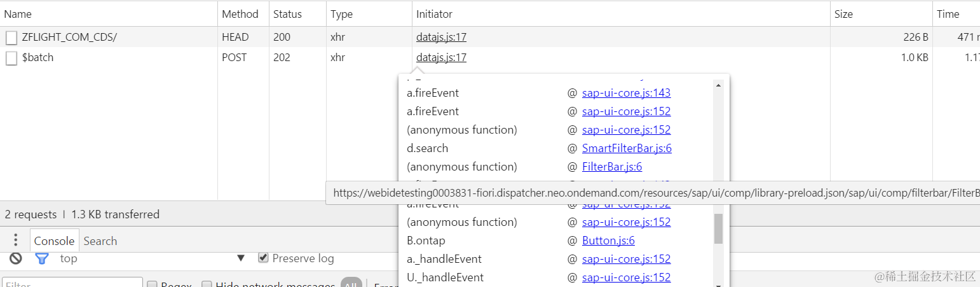Click the call stack scrollbar thumb

[x=718, y=228]
